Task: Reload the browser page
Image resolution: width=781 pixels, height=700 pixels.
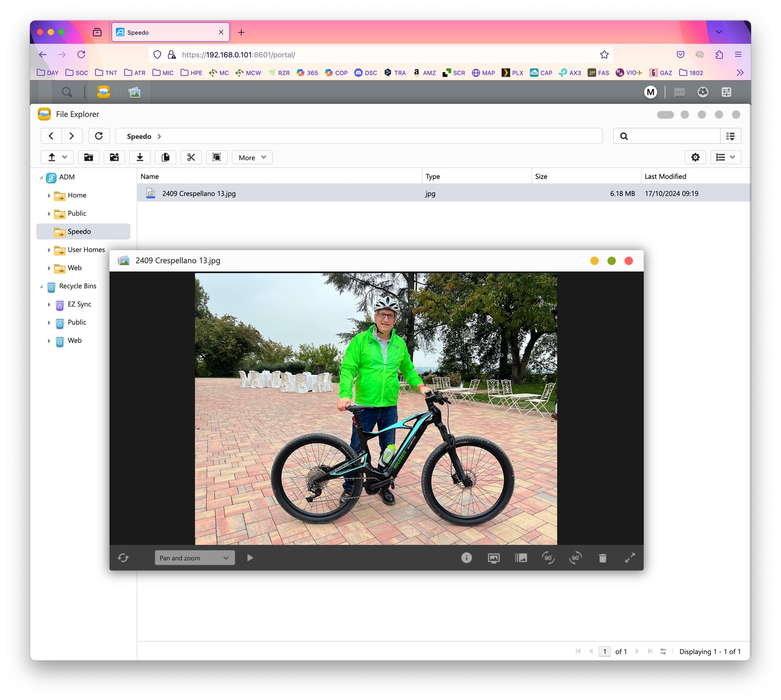Action: click(82, 55)
